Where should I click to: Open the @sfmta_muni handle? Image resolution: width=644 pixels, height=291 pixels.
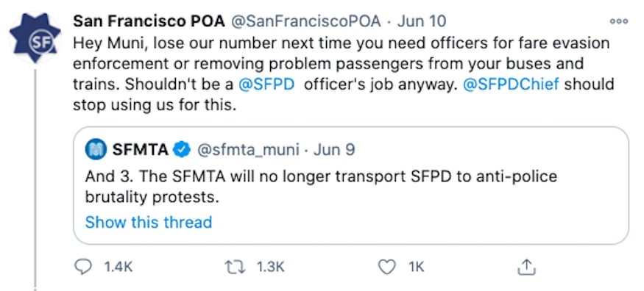[248, 151]
